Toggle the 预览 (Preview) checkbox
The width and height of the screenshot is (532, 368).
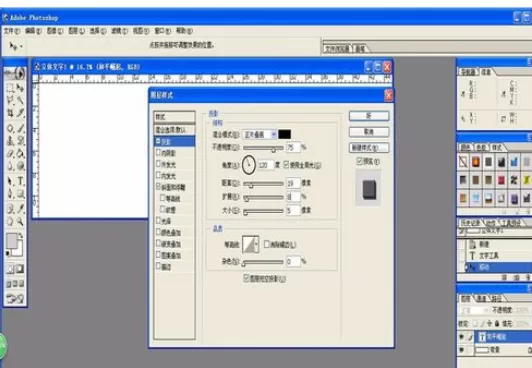click(360, 161)
